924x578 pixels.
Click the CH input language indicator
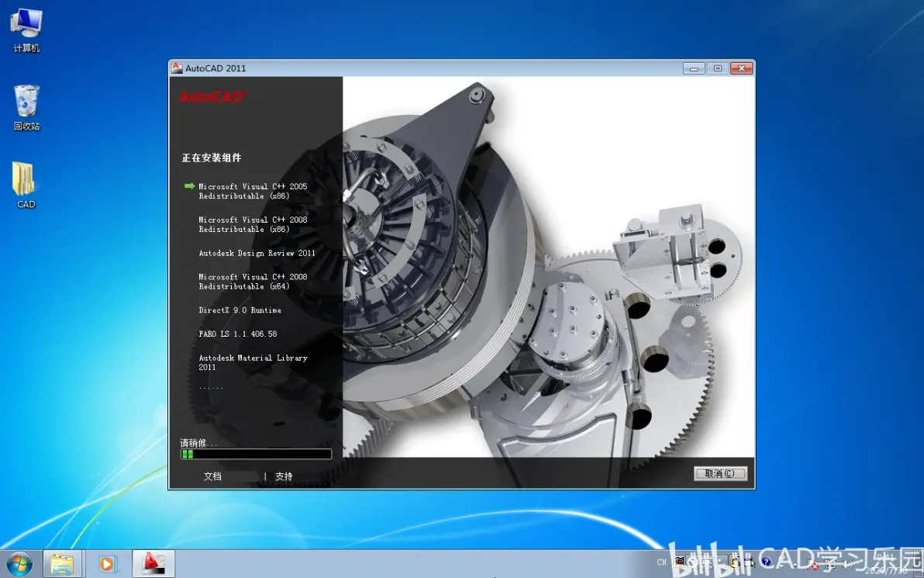pos(661,562)
